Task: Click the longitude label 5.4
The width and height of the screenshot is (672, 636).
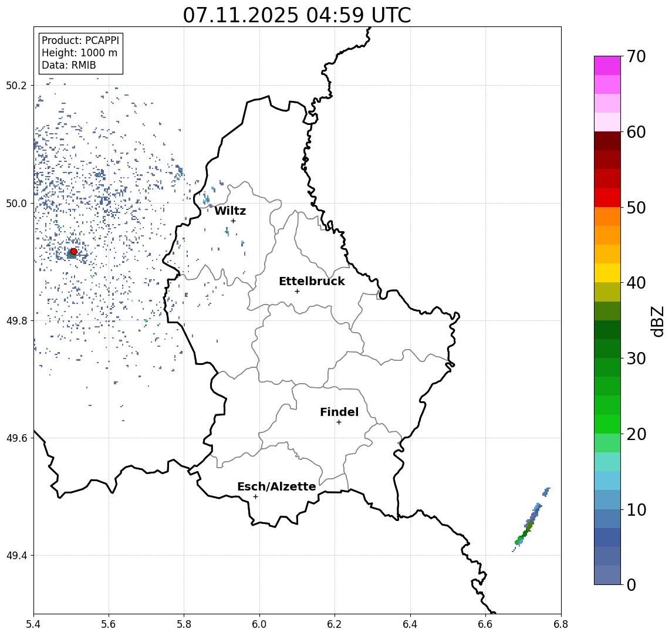Action: click(x=33, y=624)
